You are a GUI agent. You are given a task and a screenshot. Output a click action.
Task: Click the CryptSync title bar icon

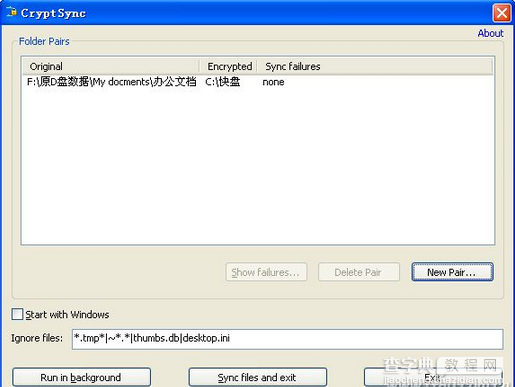point(12,12)
